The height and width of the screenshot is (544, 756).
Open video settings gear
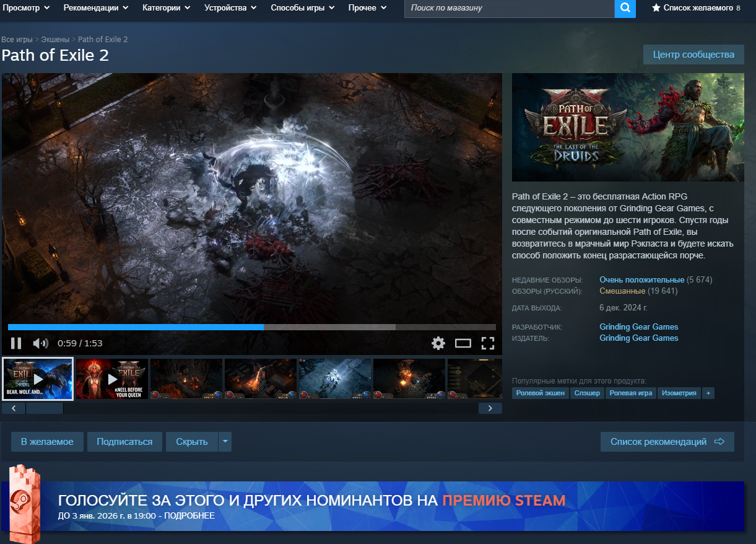click(x=438, y=343)
